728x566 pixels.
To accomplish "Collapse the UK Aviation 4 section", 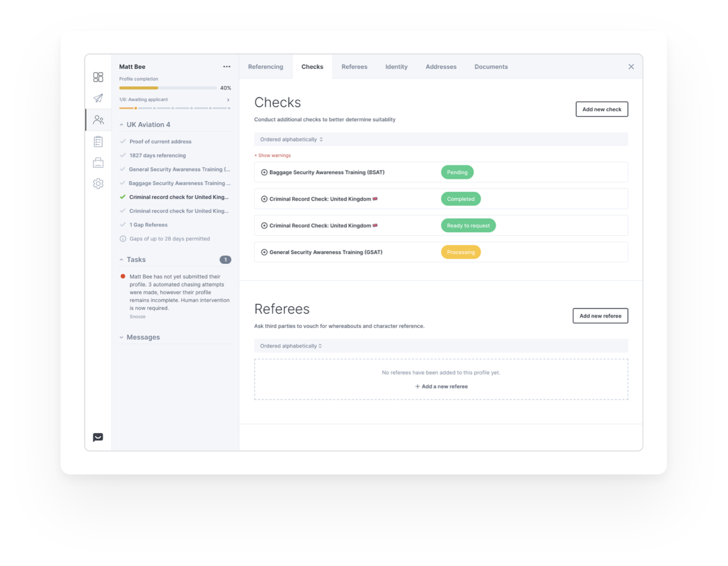I will click(x=121, y=125).
